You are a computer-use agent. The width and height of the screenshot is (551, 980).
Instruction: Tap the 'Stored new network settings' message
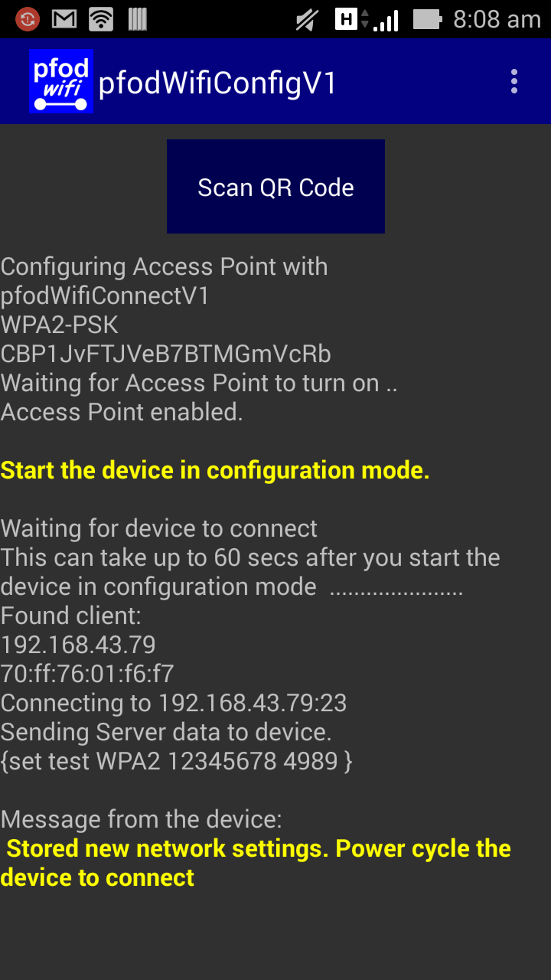tap(256, 863)
